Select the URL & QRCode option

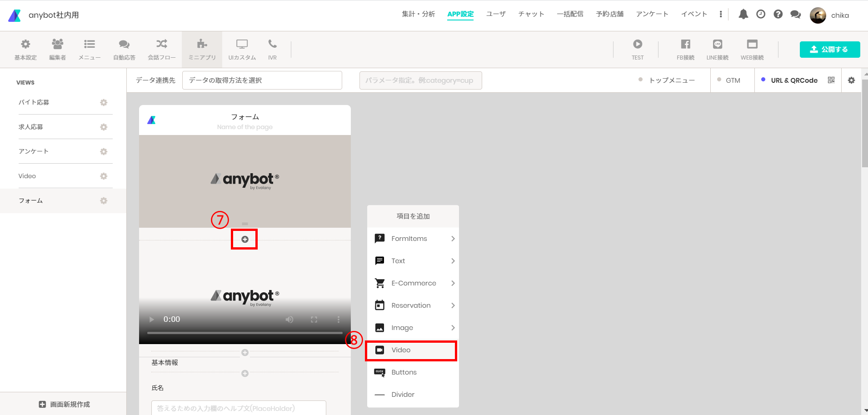[789, 80]
